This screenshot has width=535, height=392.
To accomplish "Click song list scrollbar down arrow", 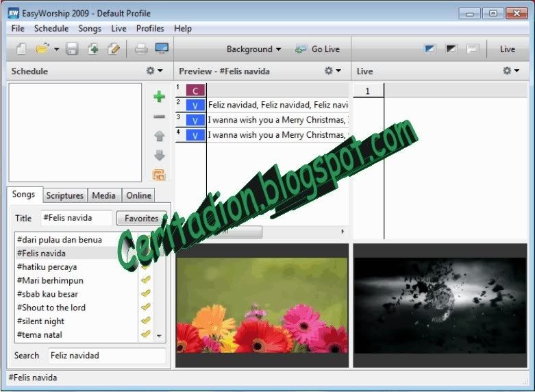I will point(159,336).
